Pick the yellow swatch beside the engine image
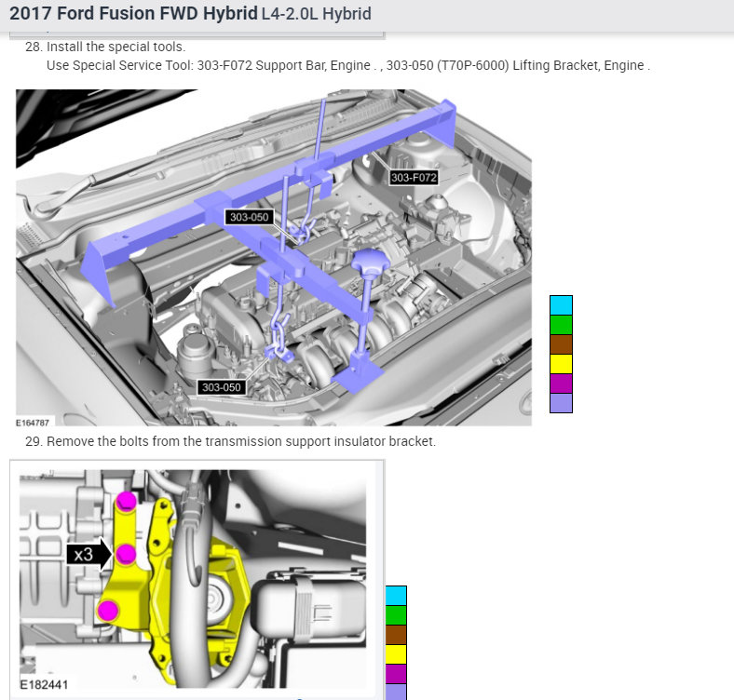Viewport: 734px width, 700px height. pyautogui.click(x=561, y=364)
